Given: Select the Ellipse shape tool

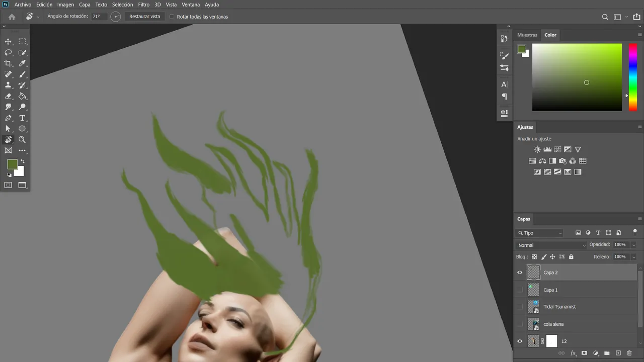Looking at the screenshot, I should click(x=22, y=129).
